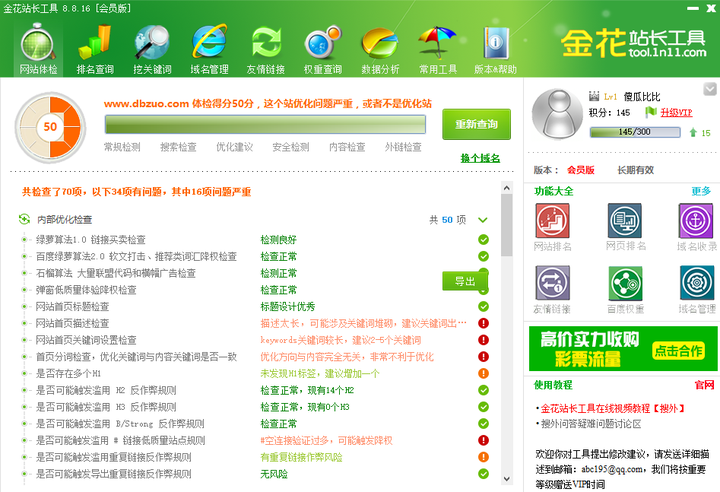Click the 点击合作 ad button
720x492 pixels.
(679, 351)
